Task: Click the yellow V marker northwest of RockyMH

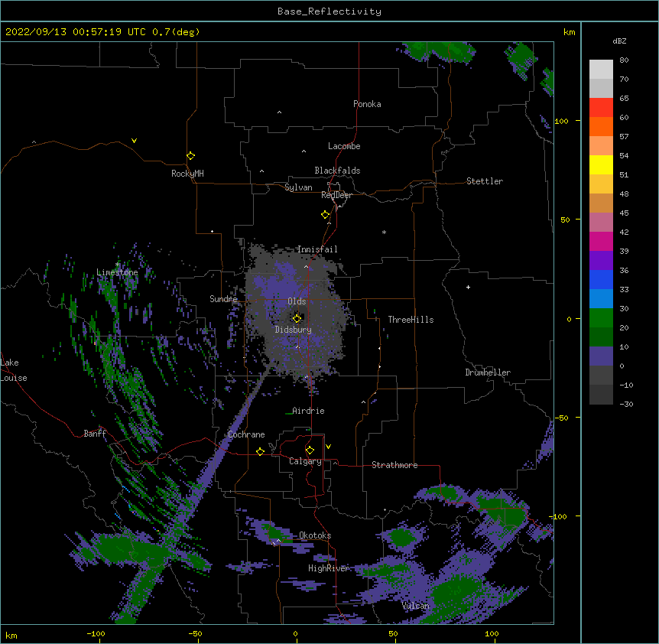Action: click(x=134, y=141)
